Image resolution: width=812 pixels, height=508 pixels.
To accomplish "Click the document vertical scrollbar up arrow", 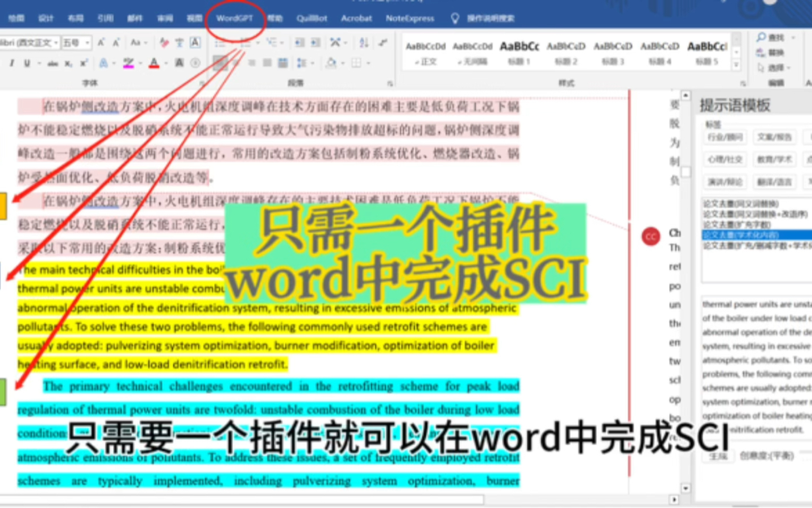I will [x=686, y=95].
